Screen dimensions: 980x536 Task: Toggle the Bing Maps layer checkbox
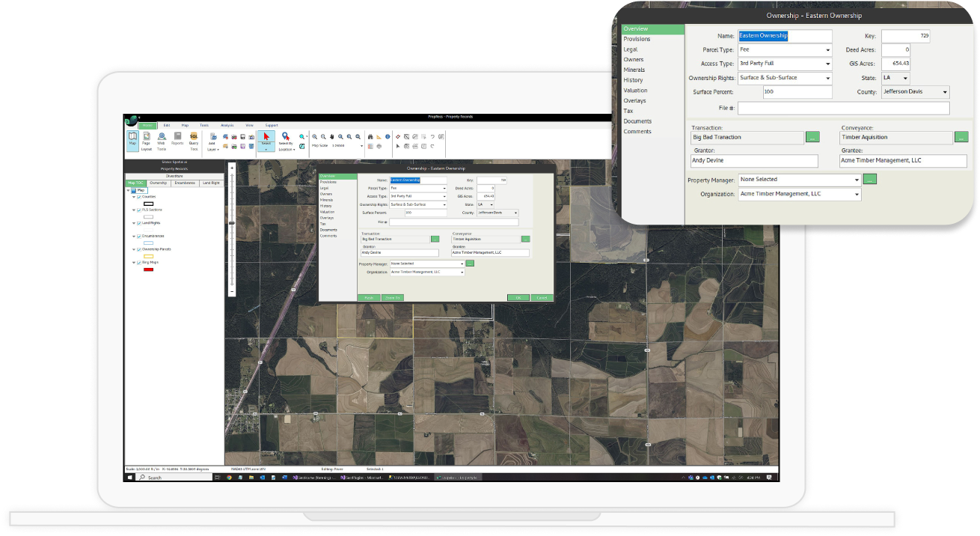(139, 263)
